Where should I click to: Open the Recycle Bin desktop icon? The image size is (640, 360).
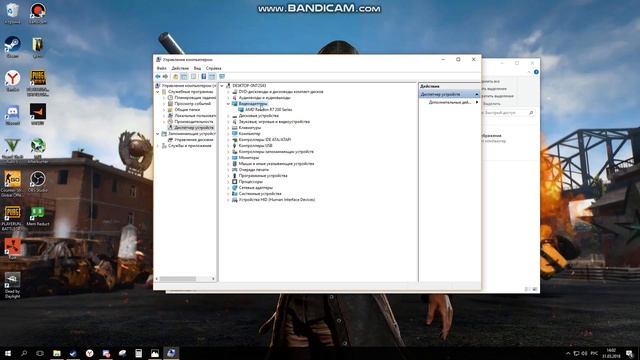point(12,13)
